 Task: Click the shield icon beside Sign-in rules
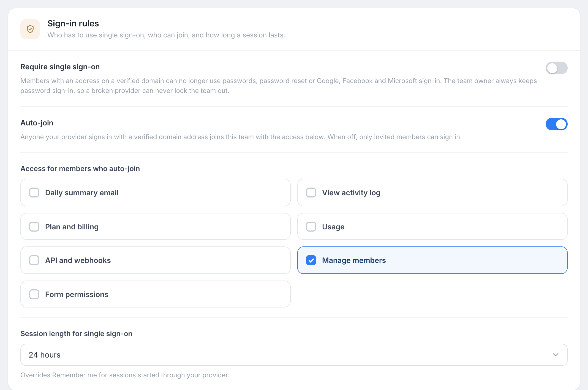point(30,29)
